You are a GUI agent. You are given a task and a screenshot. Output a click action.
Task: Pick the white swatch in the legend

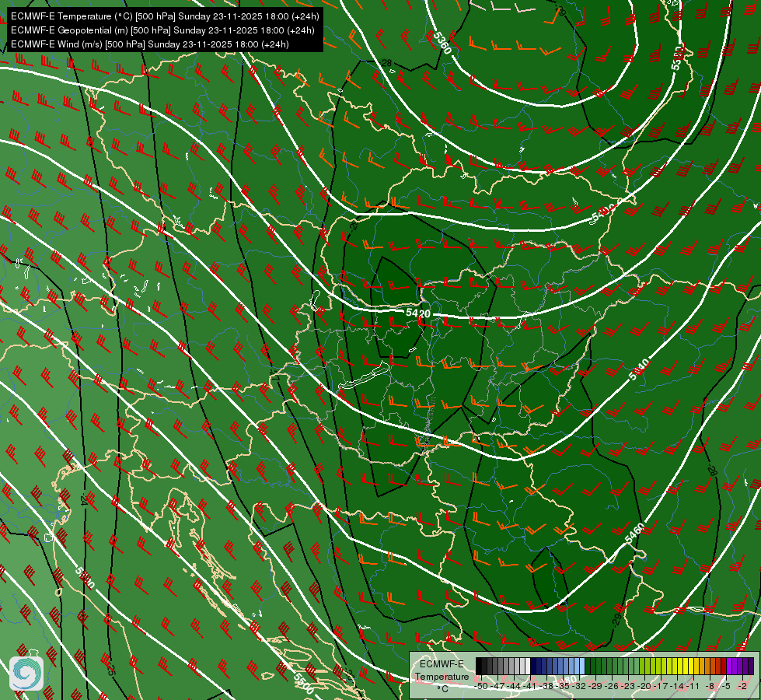(528, 666)
